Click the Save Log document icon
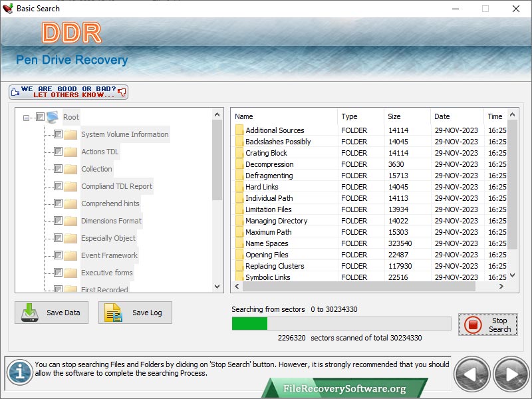The image size is (532, 399). click(114, 313)
